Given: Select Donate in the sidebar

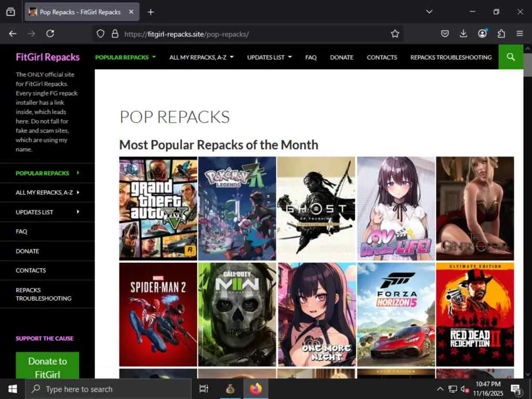Looking at the screenshot, I should (x=28, y=251).
